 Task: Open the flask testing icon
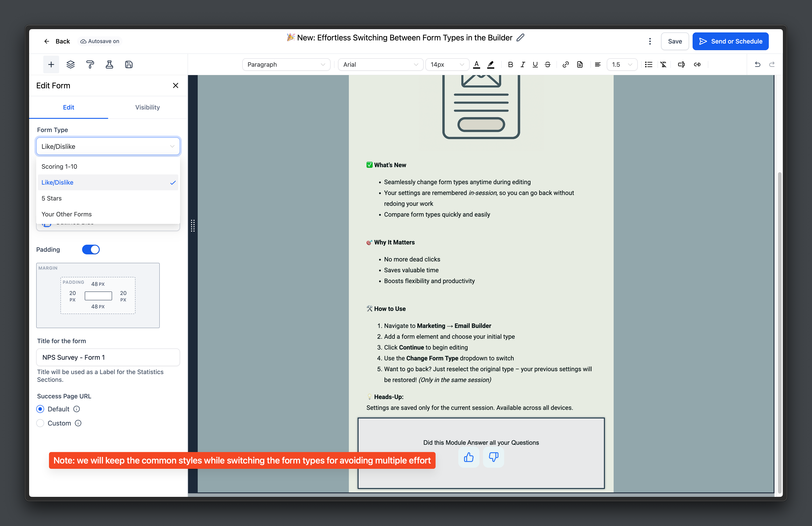(x=109, y=64)
